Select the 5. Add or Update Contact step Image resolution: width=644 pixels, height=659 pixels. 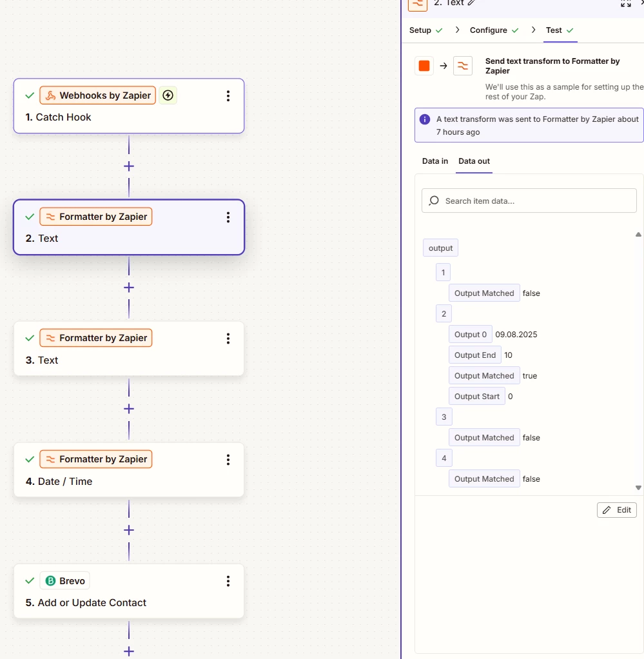pyautogui.click(x=128, y=591)
